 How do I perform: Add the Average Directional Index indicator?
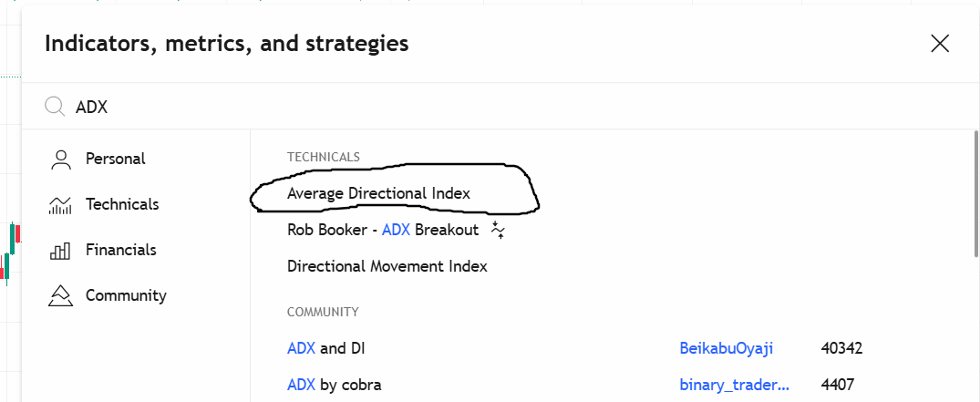click(x=378, y=193)
